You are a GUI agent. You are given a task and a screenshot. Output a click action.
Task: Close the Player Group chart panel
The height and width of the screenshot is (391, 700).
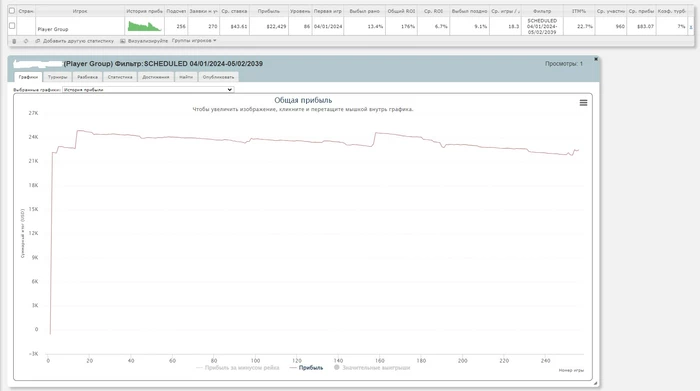pyautogui.click(x=596, y=59)
